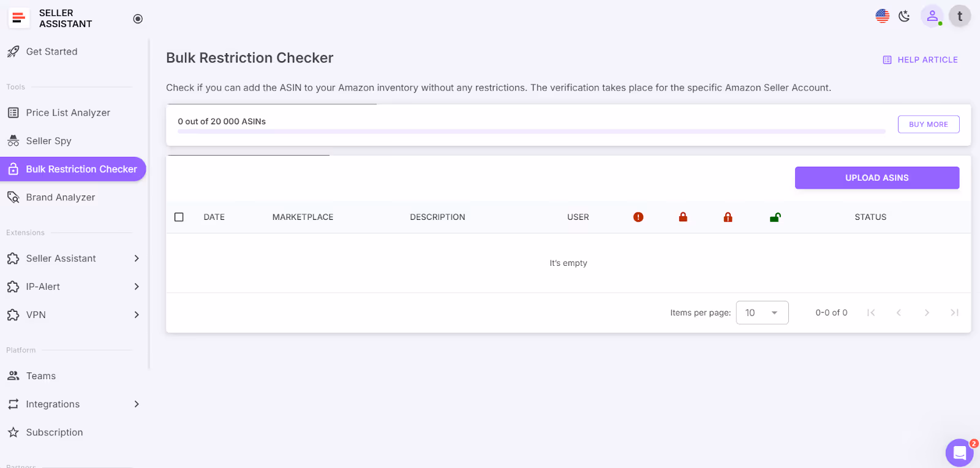980x468 pixels.
Task: Open Get Started menu item
Action: [x=73, y=52]
